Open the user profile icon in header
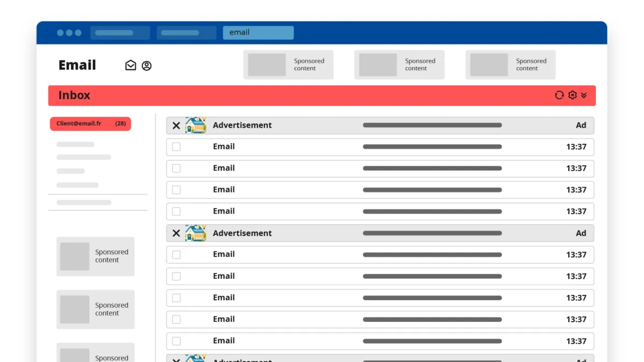The image size is (644, 362). pos(147,65)
